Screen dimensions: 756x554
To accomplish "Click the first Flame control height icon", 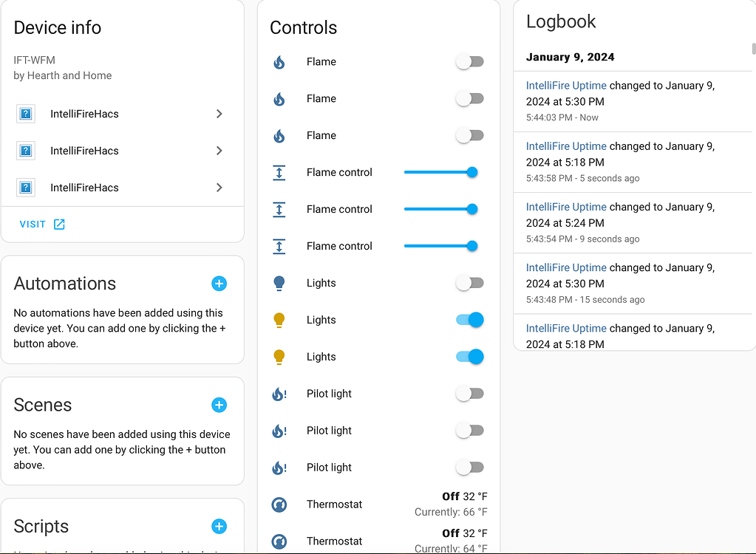I will pyautogui.click(x=279, y=172).
